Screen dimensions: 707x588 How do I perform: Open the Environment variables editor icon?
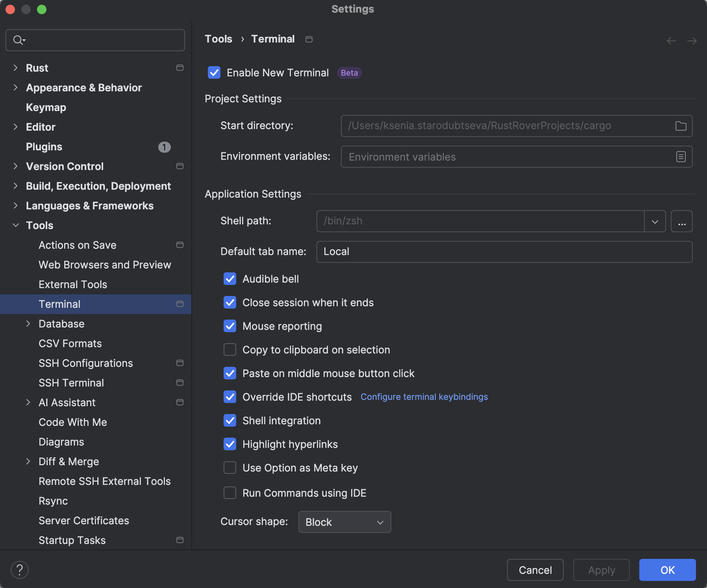pyautogui.click(x=680, y=157)
